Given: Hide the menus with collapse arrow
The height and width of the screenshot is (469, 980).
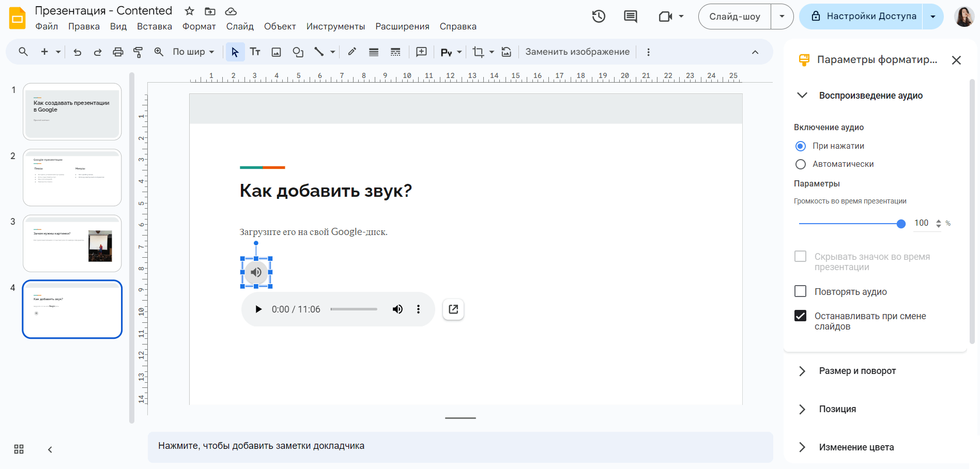Looking at the screenshot, I should (x=755, y=52).
